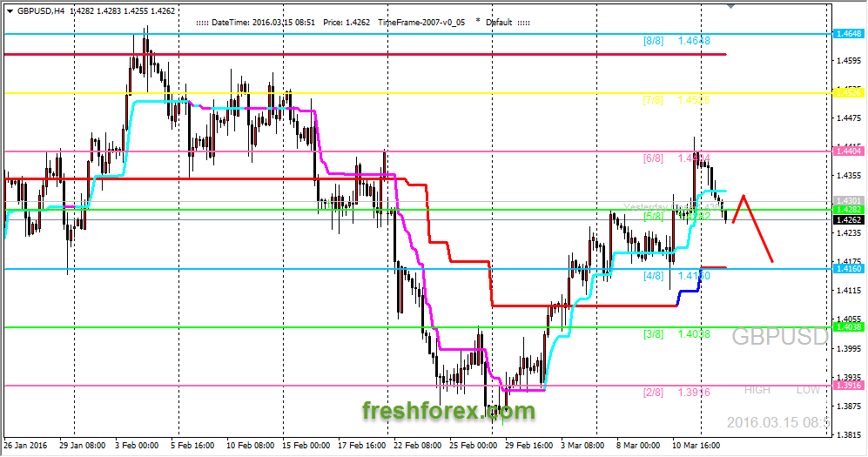Select the [4/8] Murrey level label
Viewport: 868px width, 457px height.
click(x=653, y=276)
